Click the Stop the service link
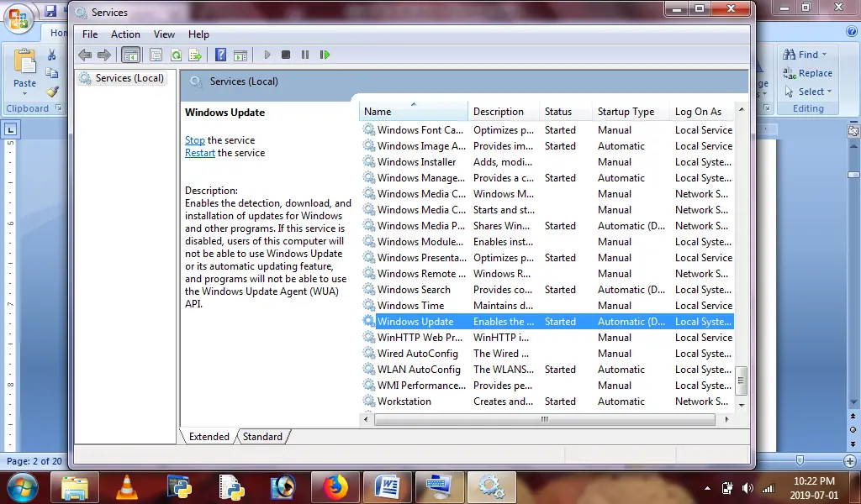The image size is (861, 504). 194,139
